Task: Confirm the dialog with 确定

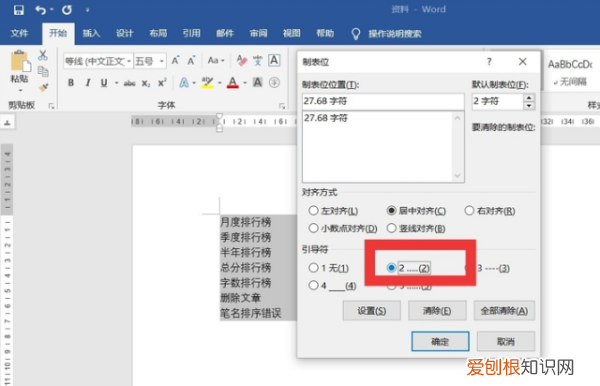Action: click(440, 341)
